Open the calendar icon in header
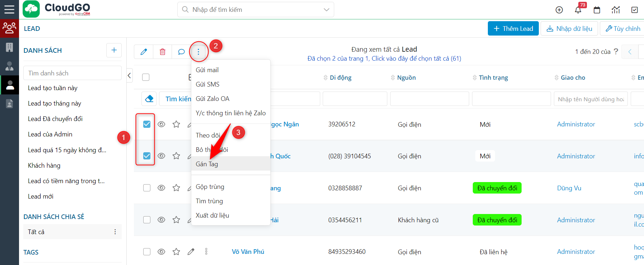644x265 pixels. click(597, 10)
